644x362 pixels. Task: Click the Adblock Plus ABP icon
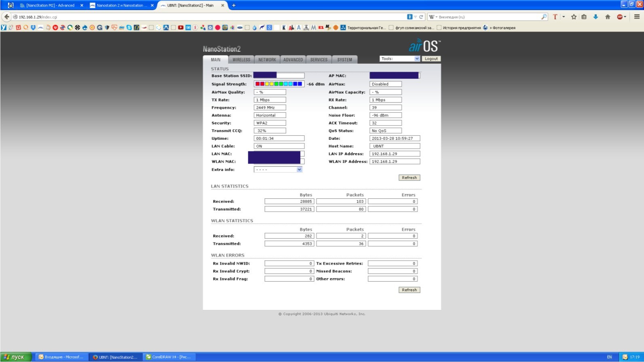pyautogui.click(x=620, y=17)
